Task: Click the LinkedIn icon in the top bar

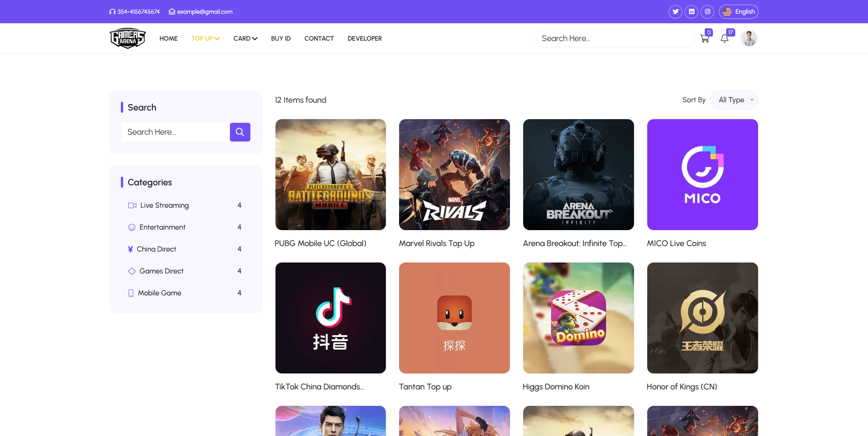Action: click(x=691, y=11)
